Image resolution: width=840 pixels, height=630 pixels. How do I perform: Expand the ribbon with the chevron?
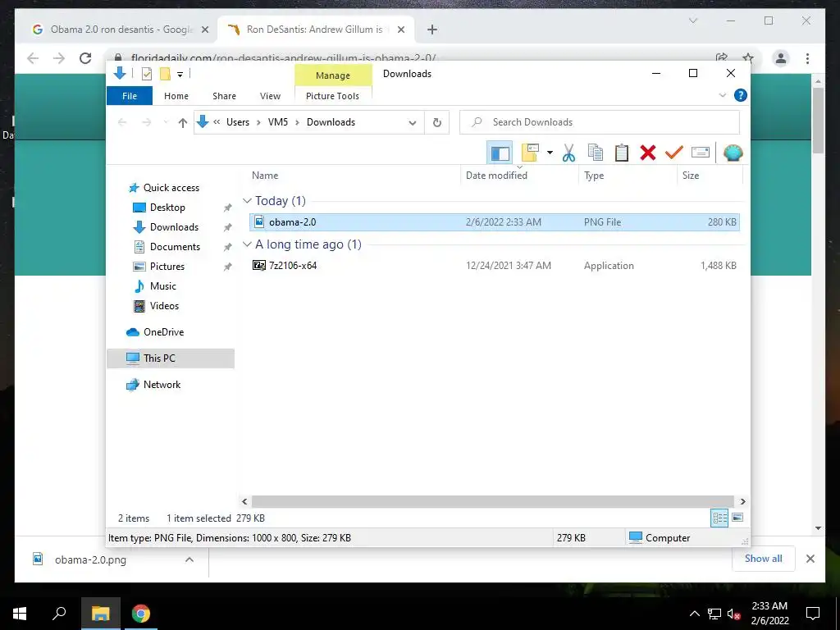pyautogui.click(x=722, y=95)
